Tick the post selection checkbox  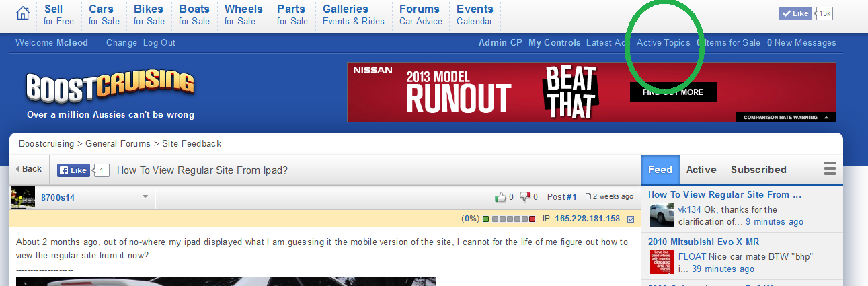631,219
